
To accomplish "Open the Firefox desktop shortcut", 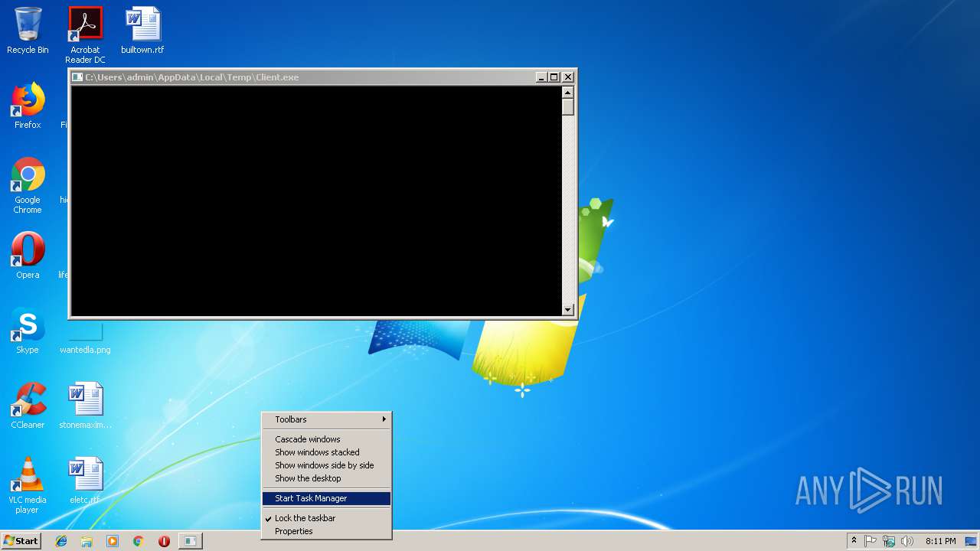I will [x=28, y=106].
